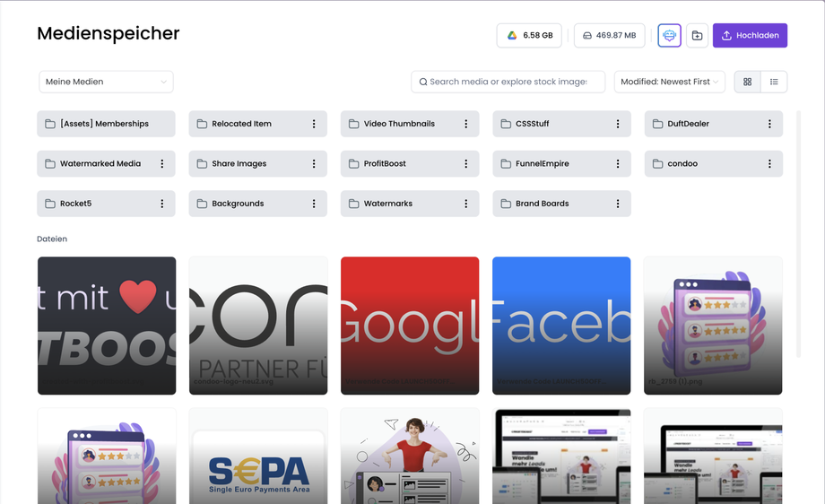Viewport: 825px width, 504px height.
Task: Click the 469.87 MB disk storage button
Action: (x=609, y=35)
